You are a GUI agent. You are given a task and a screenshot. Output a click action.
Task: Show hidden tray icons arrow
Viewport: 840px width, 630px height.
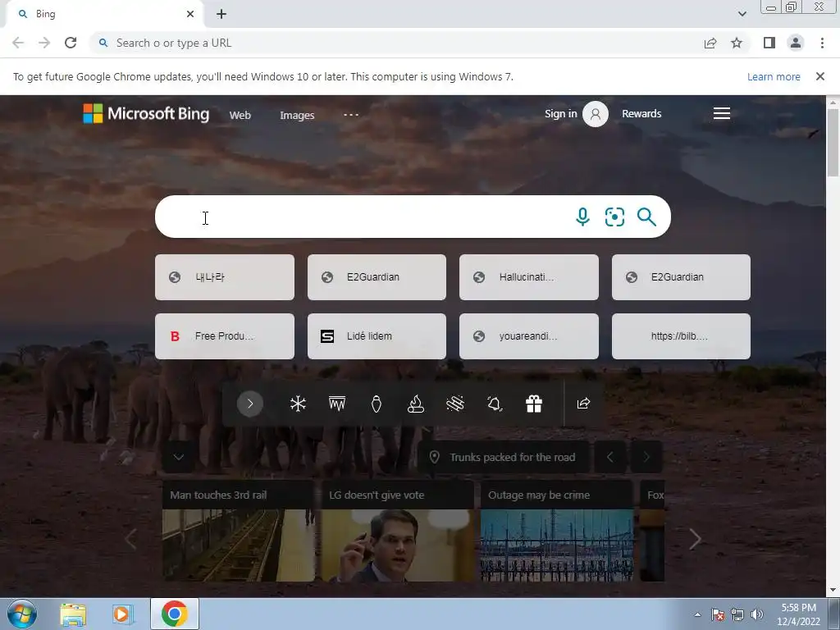(697, 614)
